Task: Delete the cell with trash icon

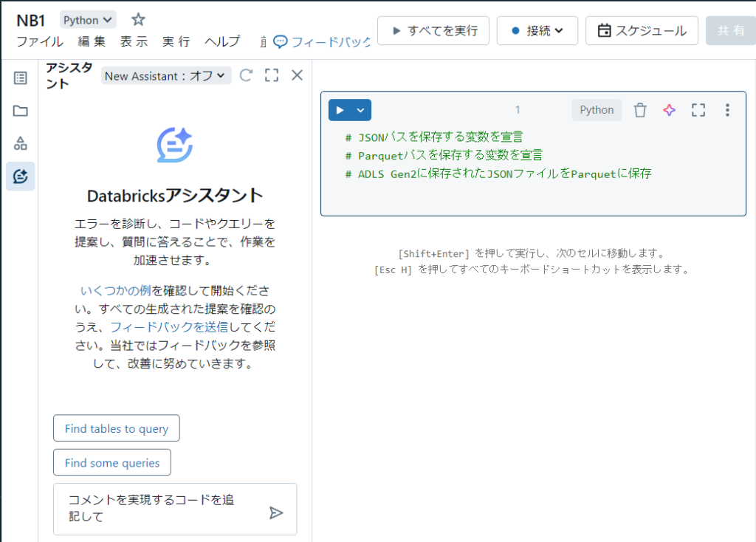Action: point(640,110)
